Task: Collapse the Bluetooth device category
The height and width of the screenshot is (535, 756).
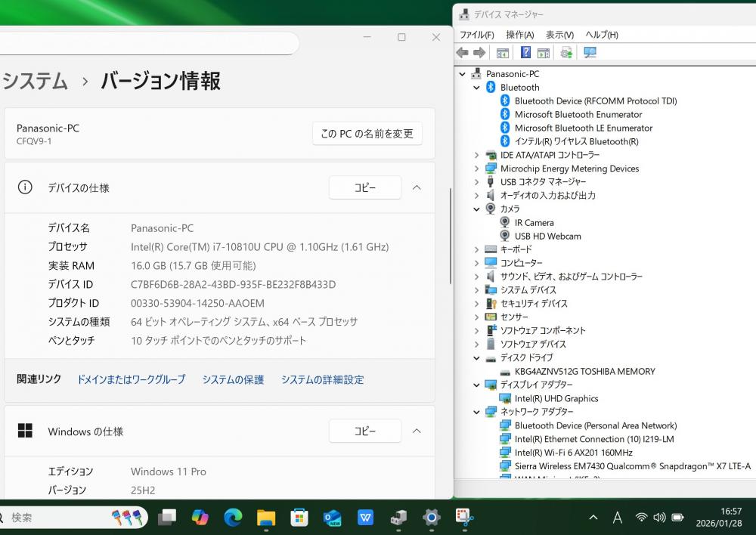Action: tap(476, 88)
